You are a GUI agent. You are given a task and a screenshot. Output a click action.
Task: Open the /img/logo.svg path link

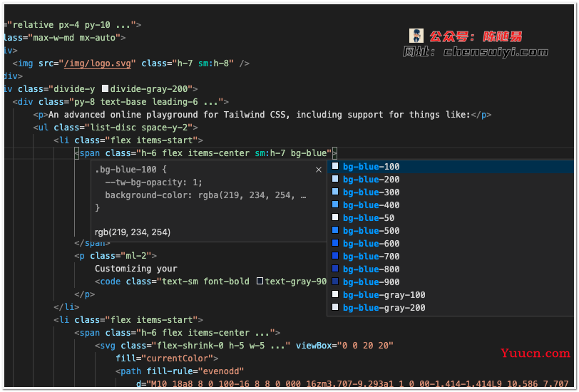98,63
